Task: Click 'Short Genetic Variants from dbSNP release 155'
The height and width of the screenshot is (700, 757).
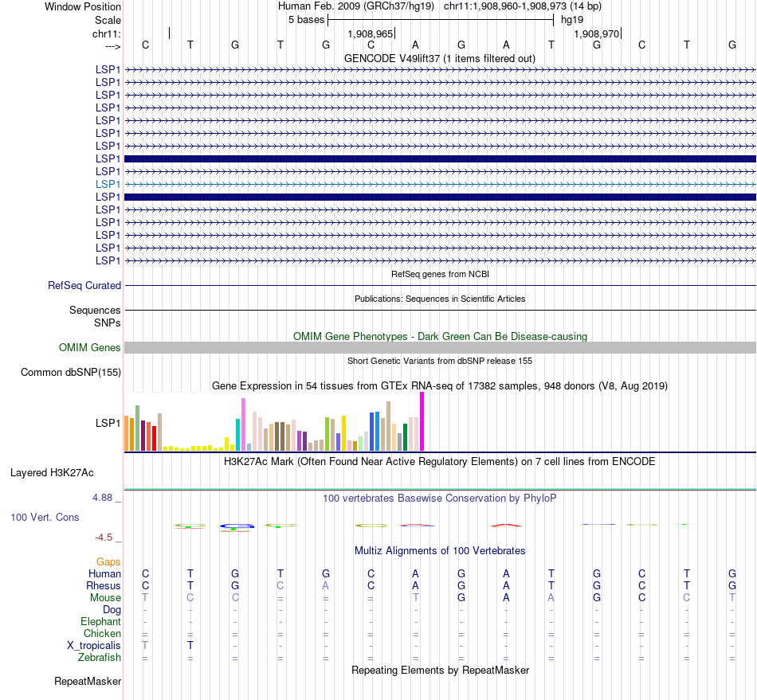Action: coord(440,361)
